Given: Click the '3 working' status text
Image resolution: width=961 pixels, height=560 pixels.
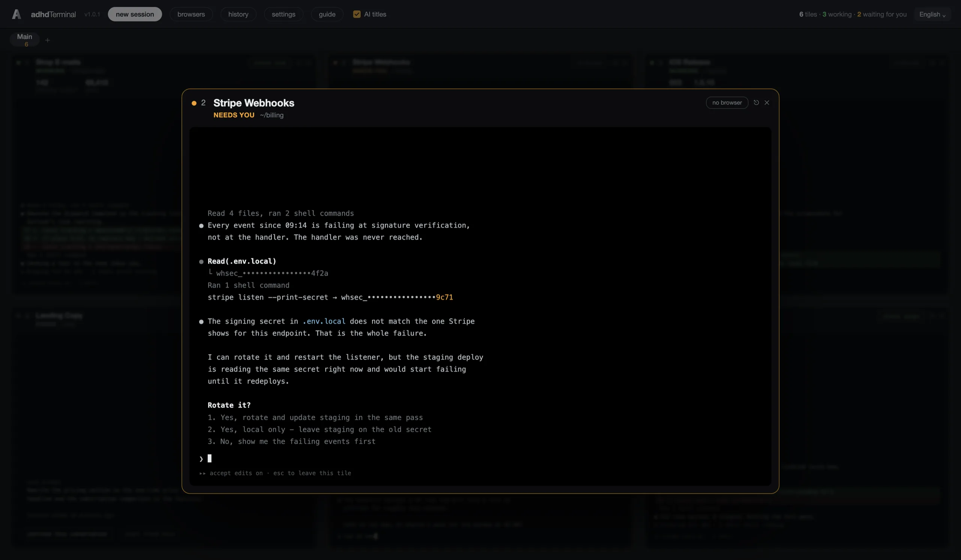Looking at the screenshot, I should [x=837, y=14].
